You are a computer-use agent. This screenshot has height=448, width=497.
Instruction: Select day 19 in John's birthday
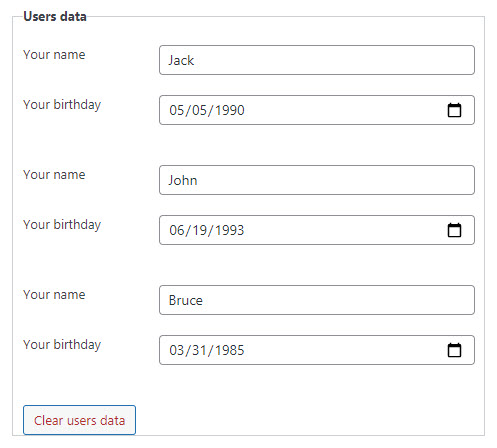pos(200,230)
